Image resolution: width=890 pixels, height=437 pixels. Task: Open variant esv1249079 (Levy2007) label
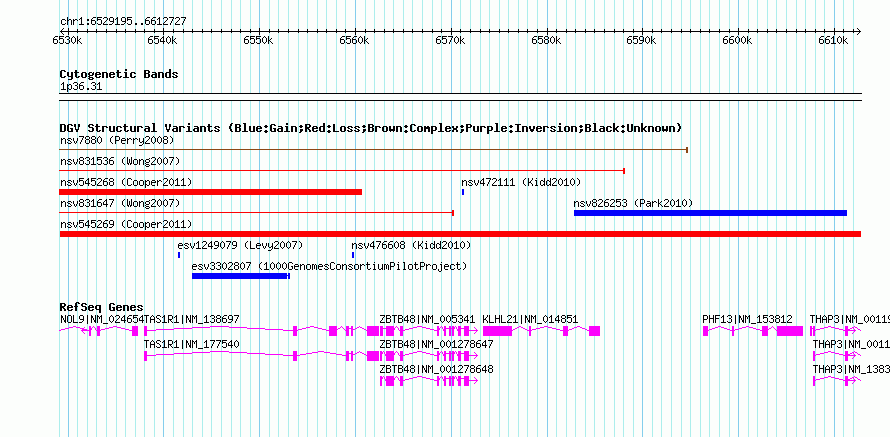pos(240,245)
